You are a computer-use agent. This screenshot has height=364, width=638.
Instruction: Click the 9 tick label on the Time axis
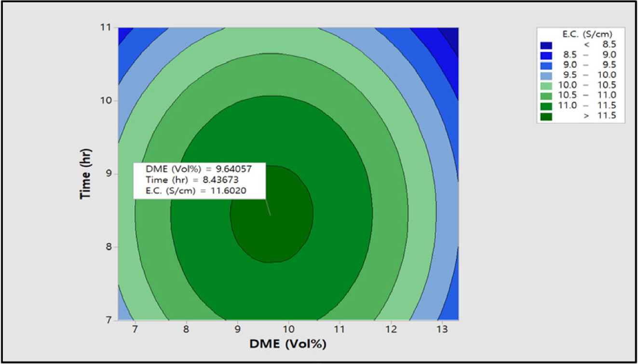click(x=108, y=174)
